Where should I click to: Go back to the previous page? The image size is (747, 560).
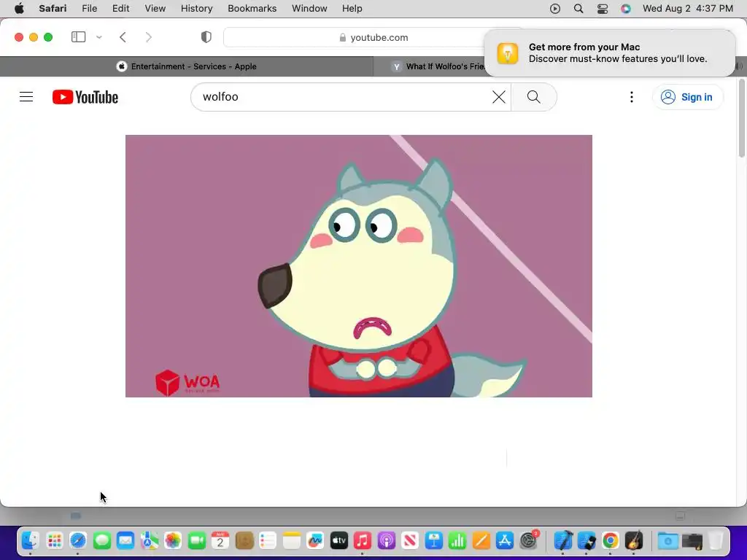[123, 37]
